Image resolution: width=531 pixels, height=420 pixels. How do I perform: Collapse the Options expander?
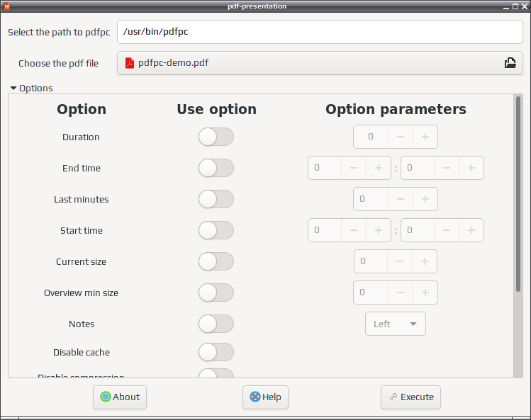31,88
